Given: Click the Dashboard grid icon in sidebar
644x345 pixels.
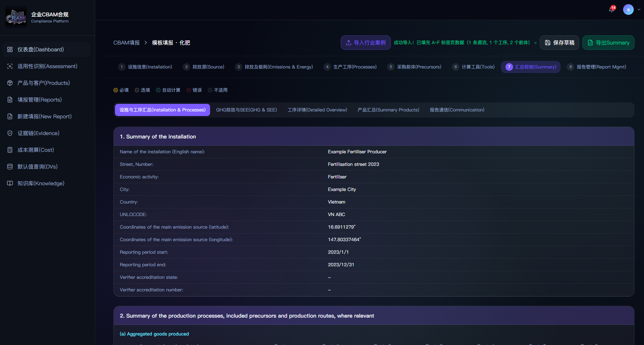Looking at the screenshot, I should click(x=10, y=49).
